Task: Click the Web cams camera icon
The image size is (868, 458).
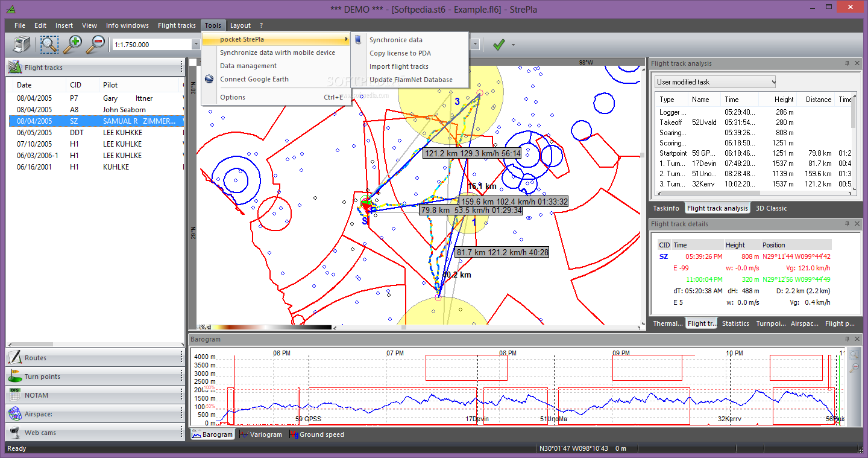Action: 15,433
